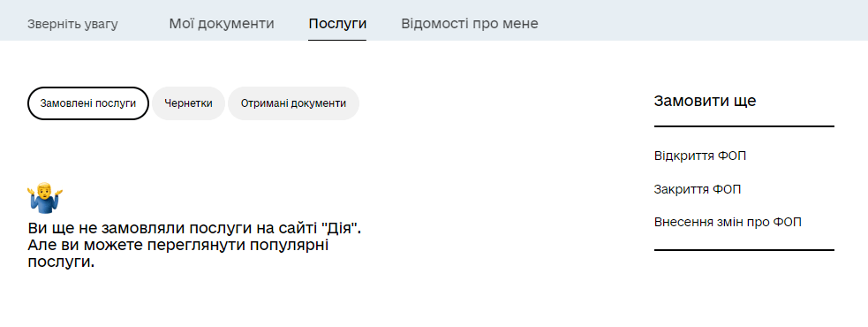Switch to the Мої документи tab
Image resolution: width=868 pixels, height=327 pixels.
222,24
